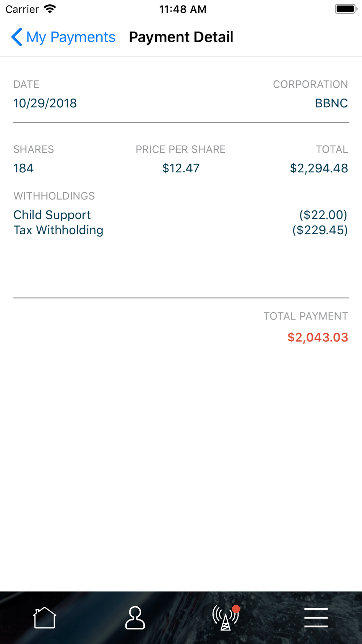362x644 pixels.
Task: Tap the red $2,043.03 total payment
Action: click(x=318, y=337)
